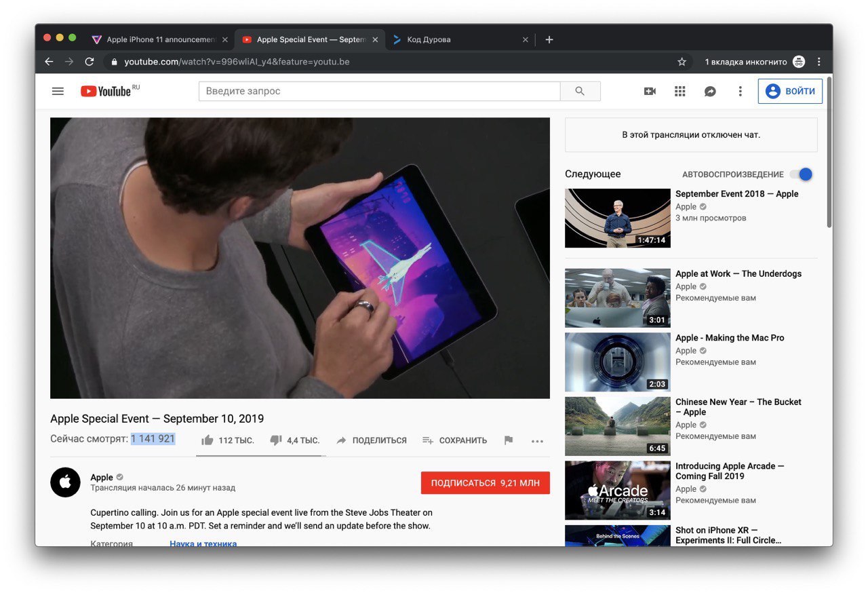Screen dimensions: 868x593
Task: Open the Apple at Work Underdogs thumbnail
Action: (617, 298)
